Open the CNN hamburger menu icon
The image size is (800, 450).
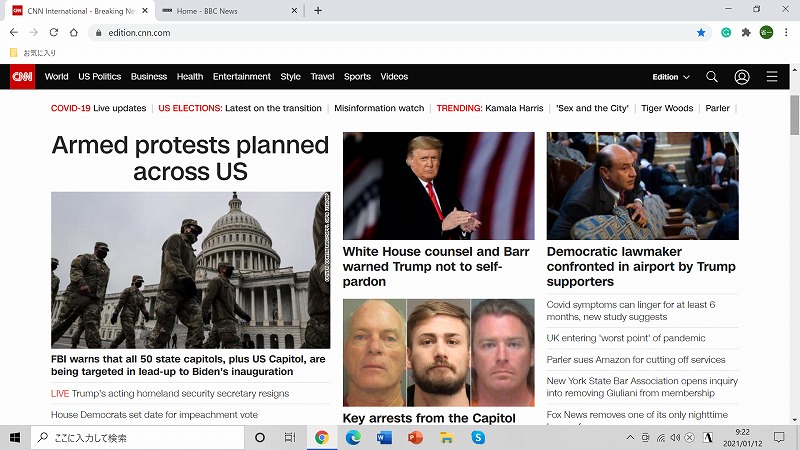pyautogui.click(x=772, y=77)
